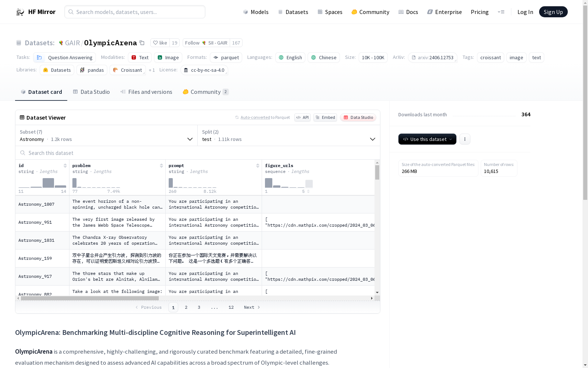Go to the Pricing page

(480, 12)
